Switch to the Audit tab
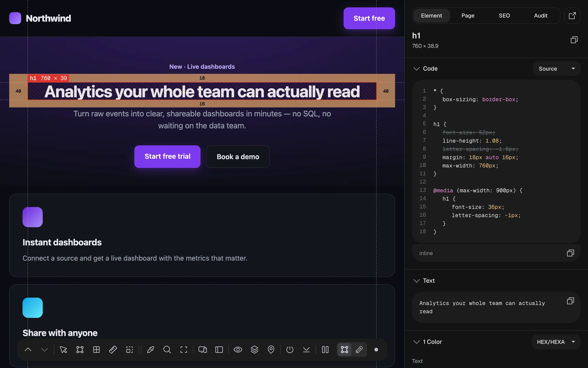Screen dimensions: 588x368 (x=541, y=16)
